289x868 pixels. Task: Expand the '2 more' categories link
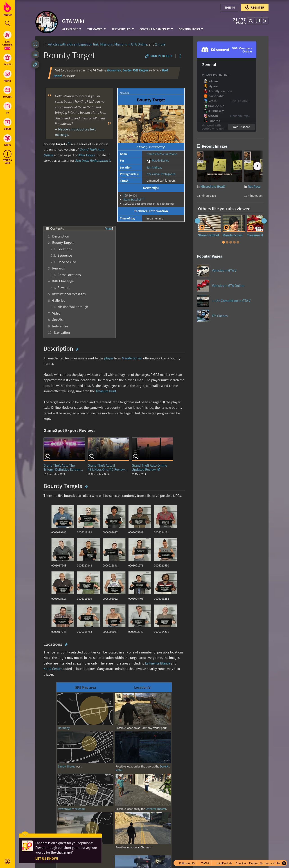coord(160,44)
